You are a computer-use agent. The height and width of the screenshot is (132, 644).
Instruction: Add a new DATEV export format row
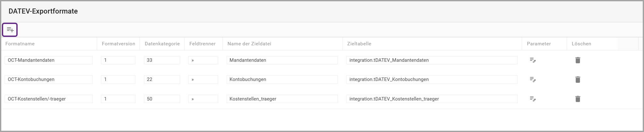coord(10,30)
